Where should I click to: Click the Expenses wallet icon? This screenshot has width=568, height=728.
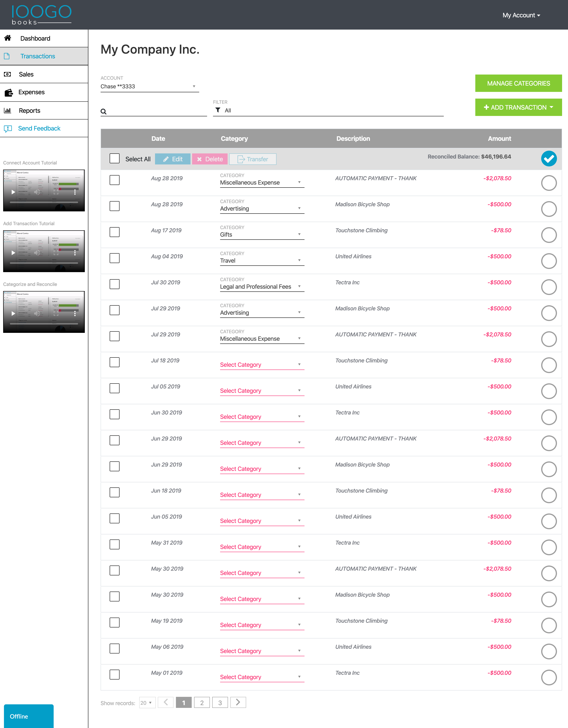pos(8,92)
